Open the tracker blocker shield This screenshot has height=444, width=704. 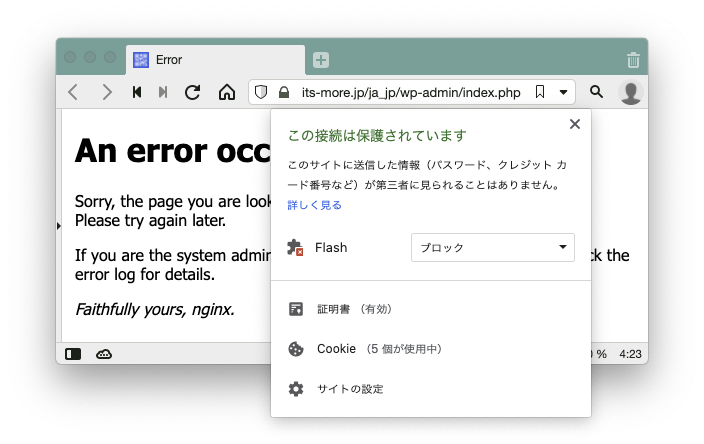coord(261,93)
